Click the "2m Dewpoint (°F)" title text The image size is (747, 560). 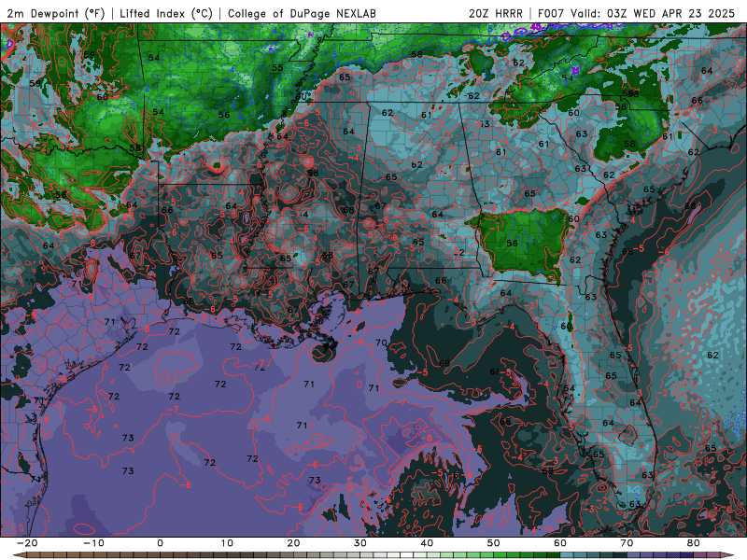coord(56,13)
